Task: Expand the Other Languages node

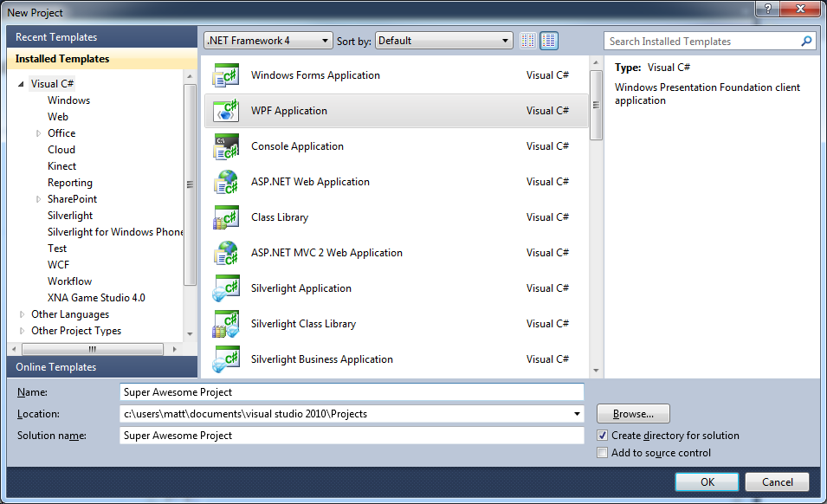Action: (x=22, y=314)
